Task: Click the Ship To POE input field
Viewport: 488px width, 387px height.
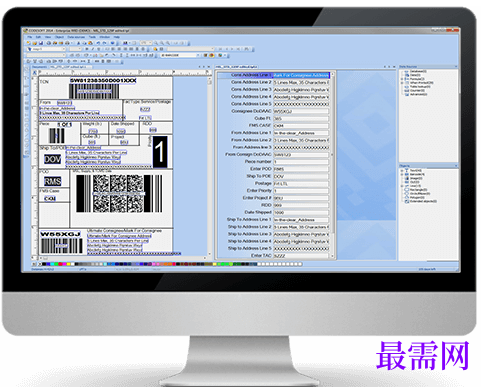Action: point(301,176)
